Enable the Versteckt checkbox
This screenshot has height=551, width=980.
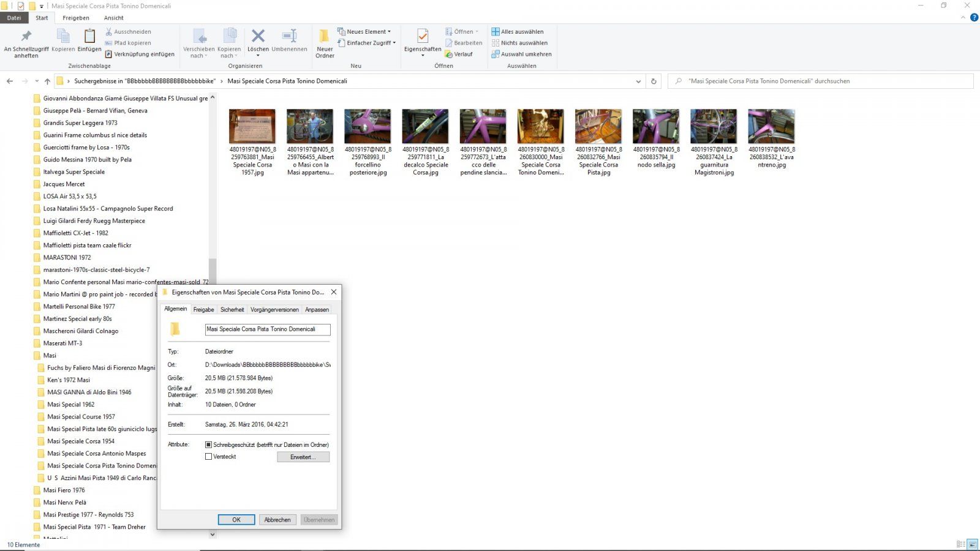pyautogui.click(x=208, y=457)
